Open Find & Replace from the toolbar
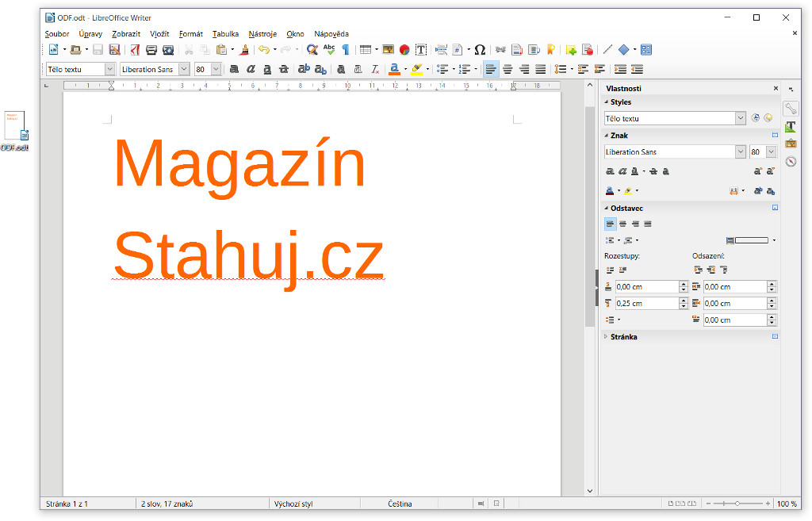This screenshot has height=521, width=812. [x=312, y=50]
